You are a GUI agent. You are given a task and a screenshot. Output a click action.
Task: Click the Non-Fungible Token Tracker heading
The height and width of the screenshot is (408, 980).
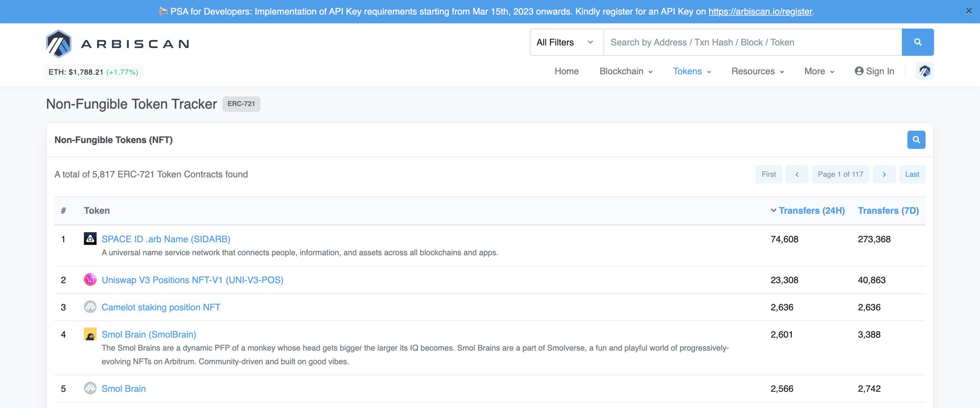[132, 104]
